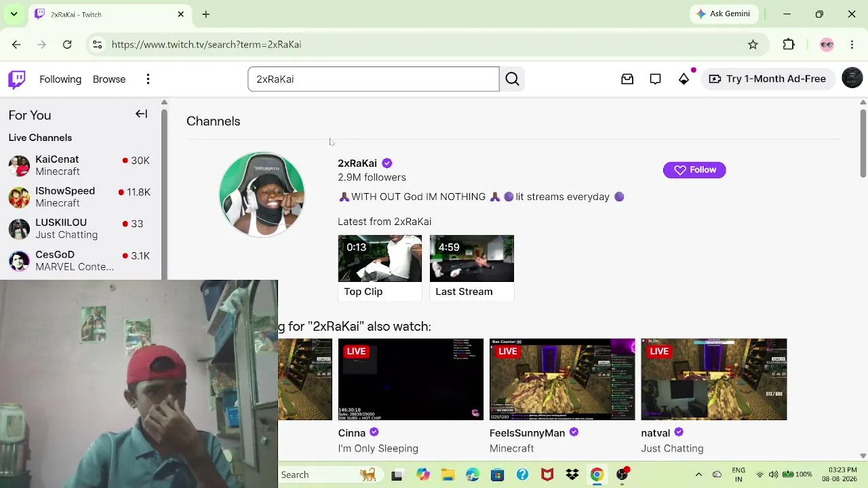Collapse the For You sidebar
The image size is (868, 488).
[x=141, y=114]
